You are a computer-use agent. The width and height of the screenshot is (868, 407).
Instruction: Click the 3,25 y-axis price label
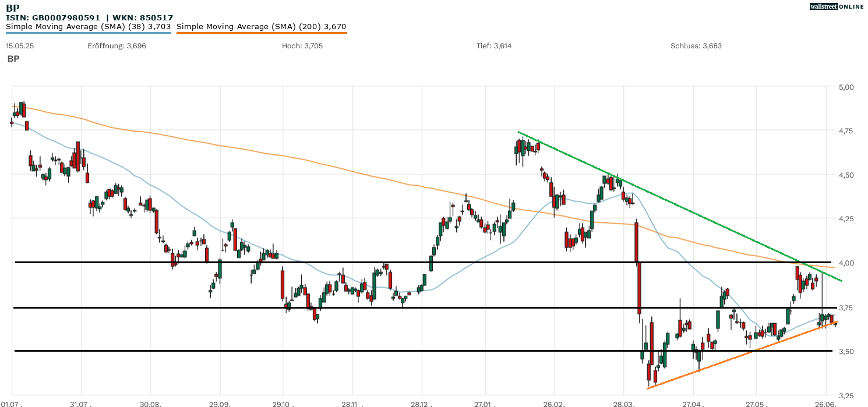[845, 395]
